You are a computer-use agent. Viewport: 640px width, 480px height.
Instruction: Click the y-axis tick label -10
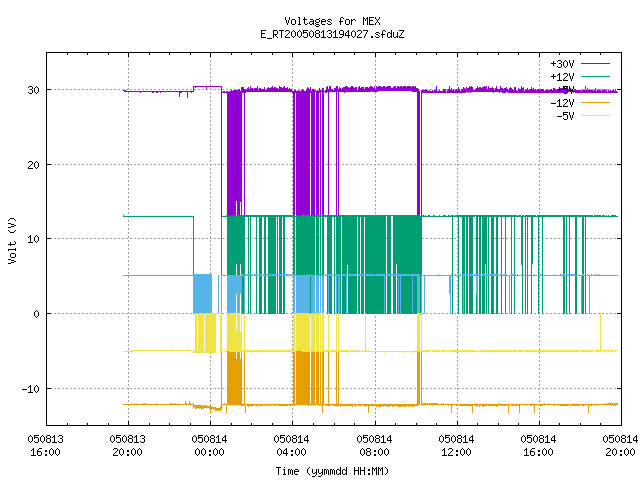click(x=31, y=389)
